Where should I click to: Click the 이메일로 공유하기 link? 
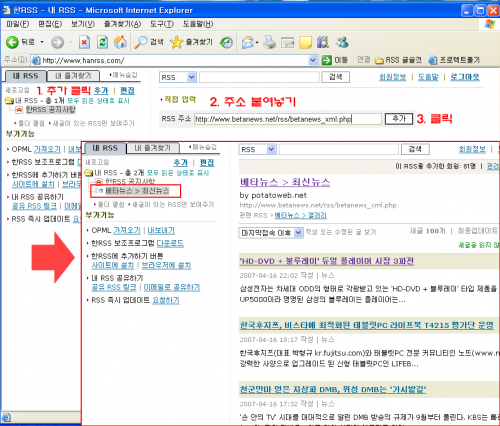point(172,287)
